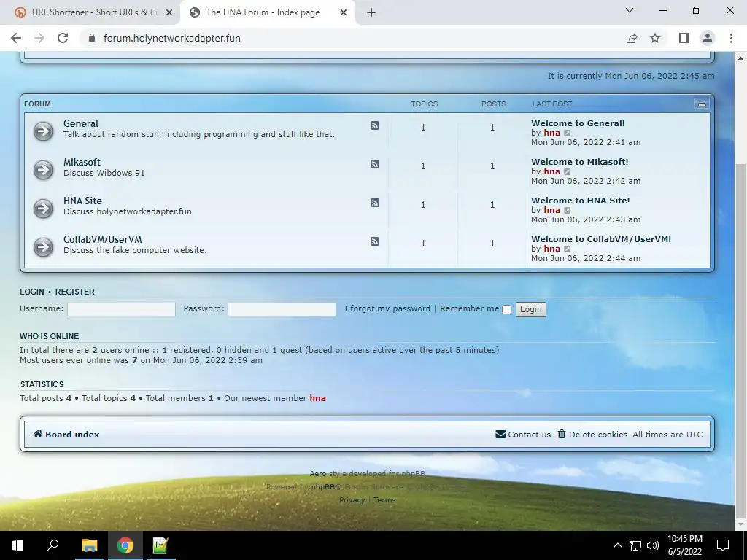Open the Privacy link at page bottom
Image resolution: width=747 pixels, height=560 pixels.
352,499
